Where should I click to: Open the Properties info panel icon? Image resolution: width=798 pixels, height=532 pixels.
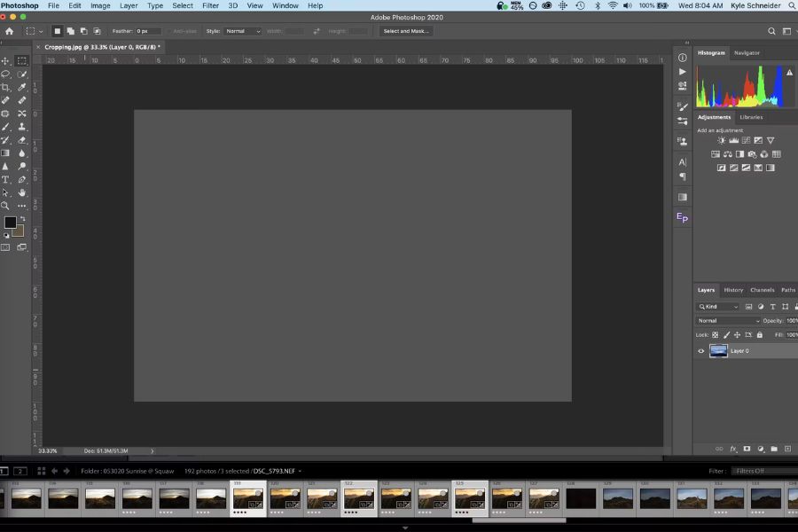683,58
